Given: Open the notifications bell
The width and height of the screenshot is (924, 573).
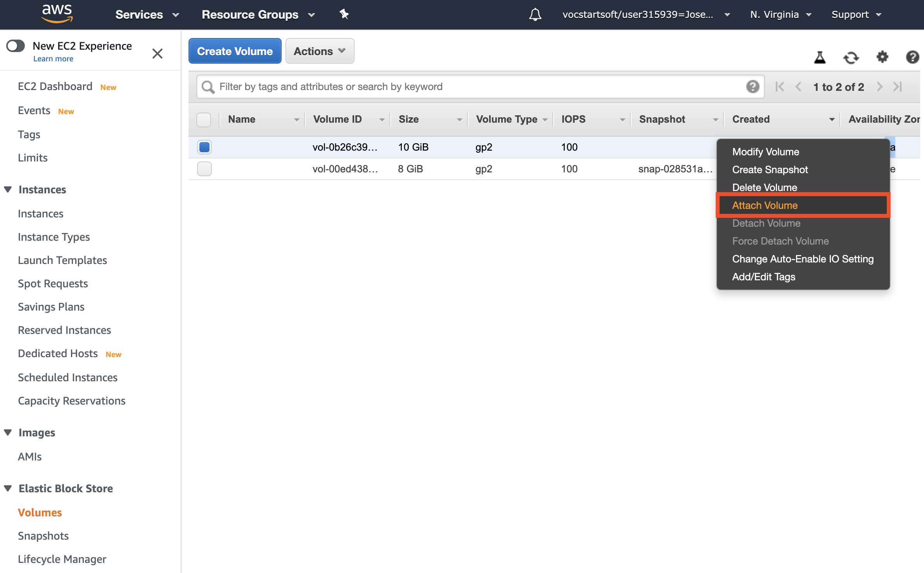Looking at the screenshot, I should click(535, 15).
